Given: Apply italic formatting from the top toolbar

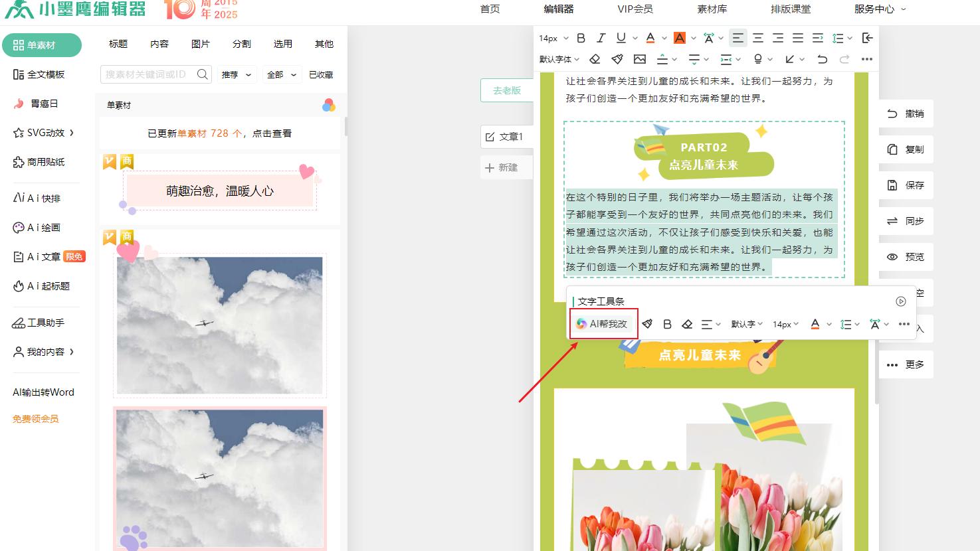Looking at the screenshot, I should coord(601,38).
